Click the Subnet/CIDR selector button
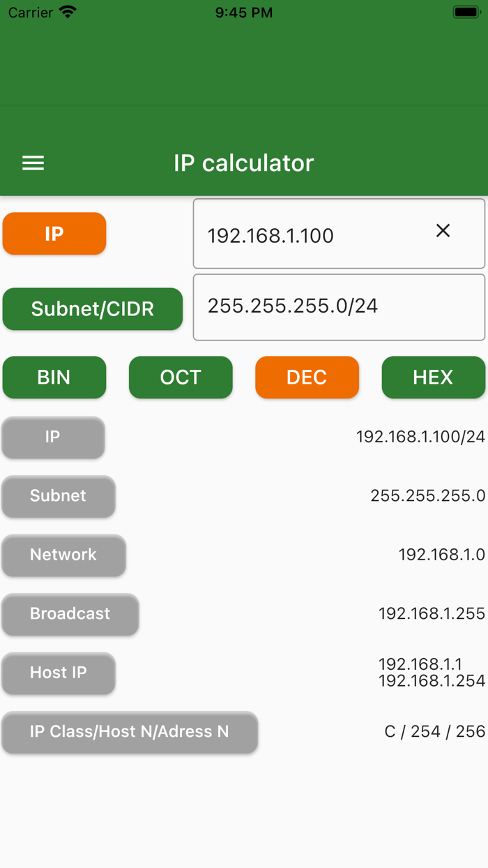The height and width of the screenshot is (868, 488). (92, 308)
